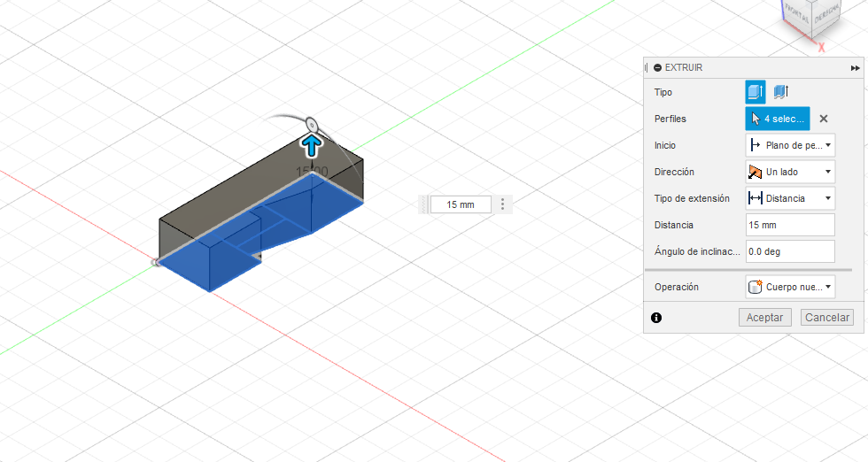Viewport: 868px width, 462px height.
Task: Open the three-dot menu beside the 15 mm box
Action: 503,204
